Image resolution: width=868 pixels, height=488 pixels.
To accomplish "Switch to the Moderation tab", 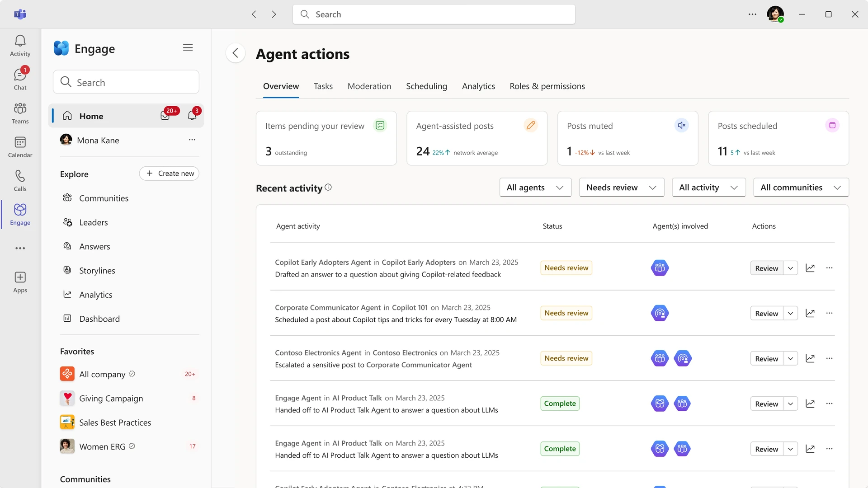I will 369,86.
